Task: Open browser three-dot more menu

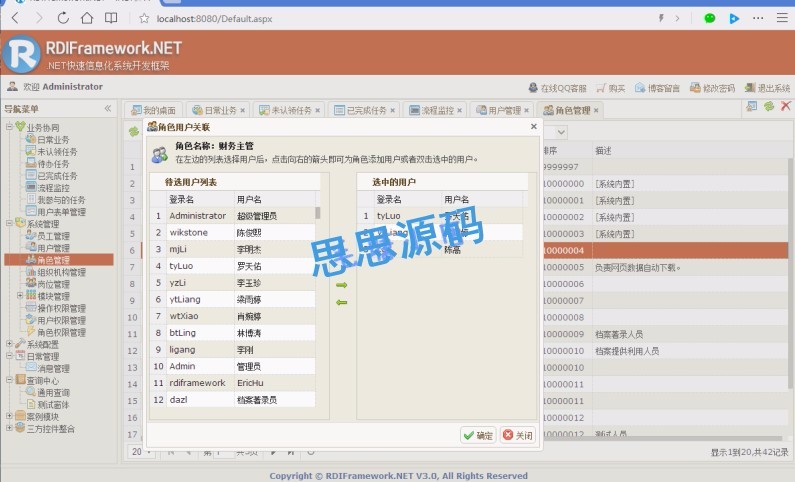Action: click(758, 18)
